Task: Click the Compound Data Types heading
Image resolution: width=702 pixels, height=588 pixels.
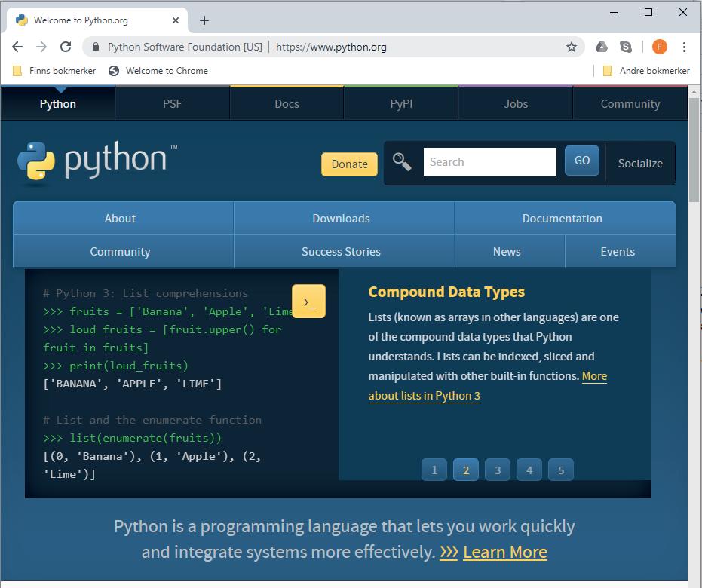Action: 446,292
